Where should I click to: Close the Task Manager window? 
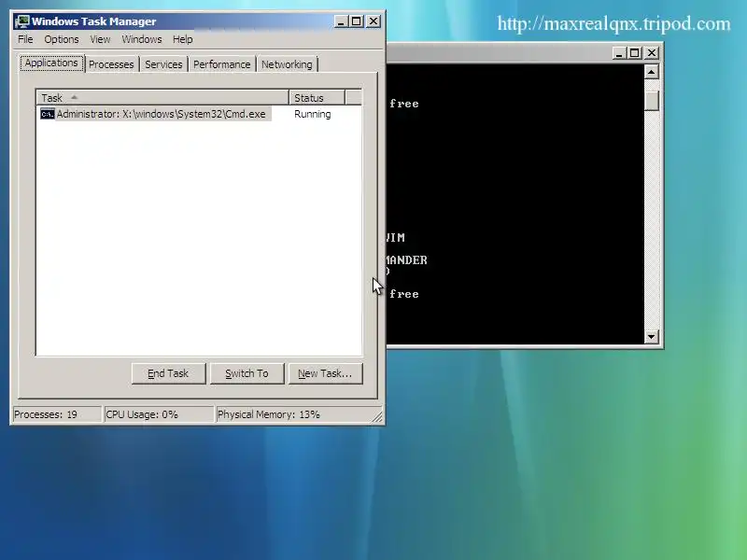coord(373,21)
